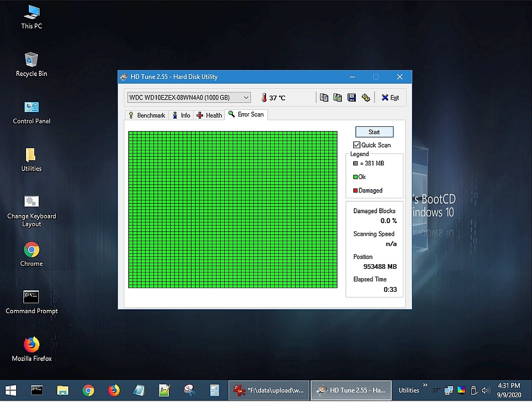The width and height of the screenshot is (532, 402).
Task: Minimize the HD Tune window
Action: tap(353, 77)
